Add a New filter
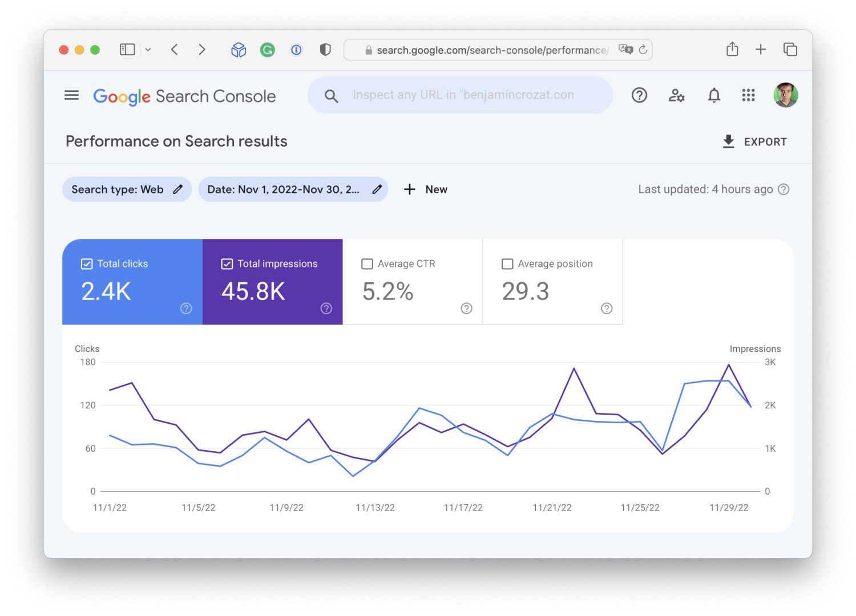Image resolution: width=856 pixels, height=616 pixels. coord(426,189)
